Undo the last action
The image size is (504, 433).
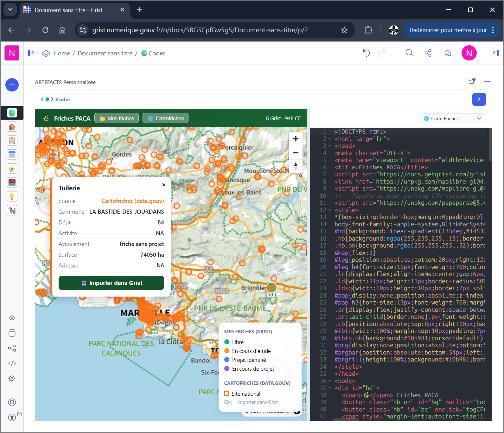(x=366, y=53)
